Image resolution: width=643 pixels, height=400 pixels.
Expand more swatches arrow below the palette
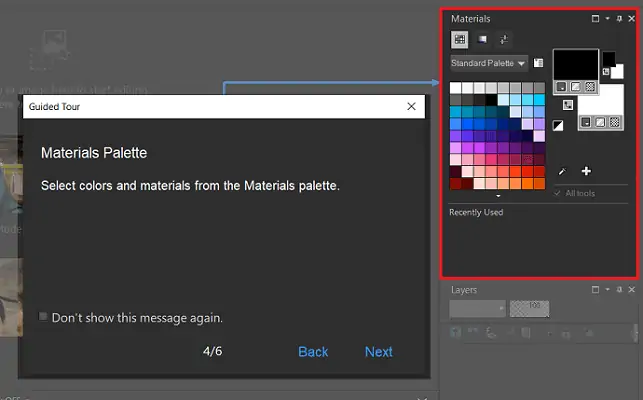click(497, 196)
